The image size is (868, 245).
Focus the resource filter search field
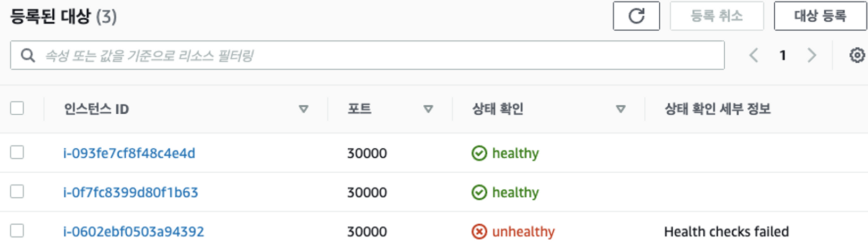pos(373,55)
